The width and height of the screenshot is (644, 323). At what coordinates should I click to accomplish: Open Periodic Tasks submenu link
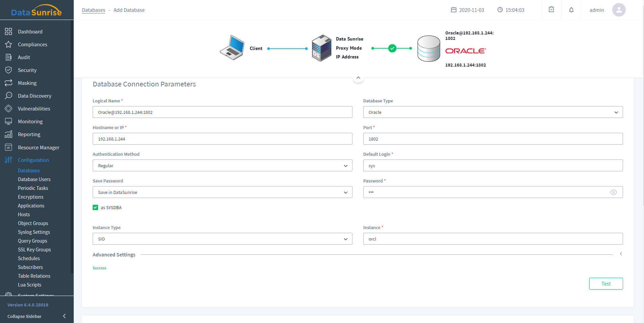33,188
